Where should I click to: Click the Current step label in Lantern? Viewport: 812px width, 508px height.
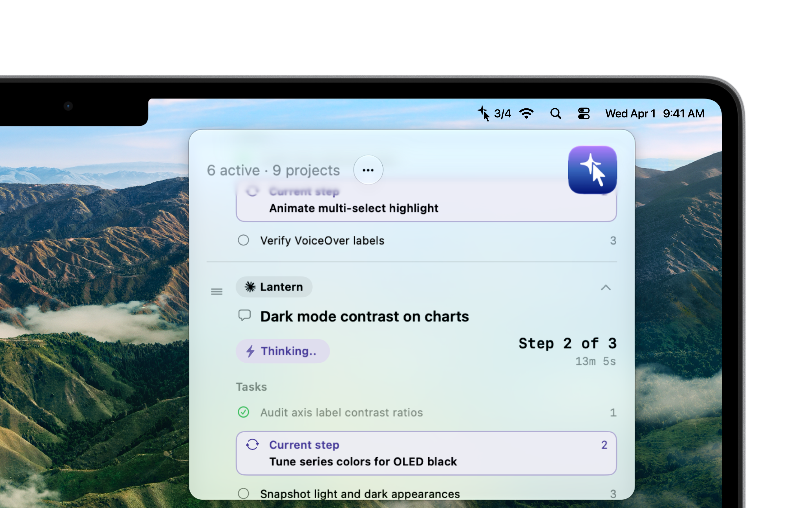(304, 445)
